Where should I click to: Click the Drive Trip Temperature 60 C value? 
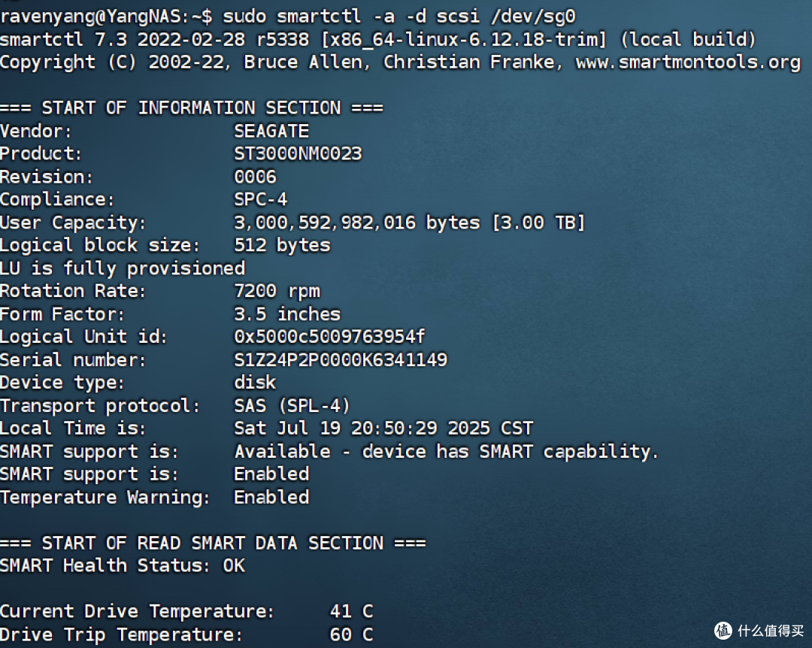point(351,634)
